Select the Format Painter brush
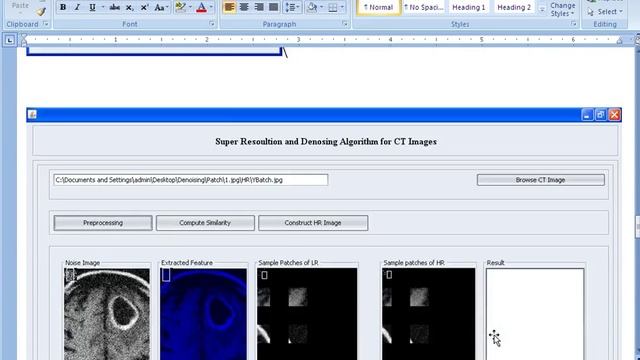Image resolution: width=640 pixels, height=360 pixels. pos(41,12)
